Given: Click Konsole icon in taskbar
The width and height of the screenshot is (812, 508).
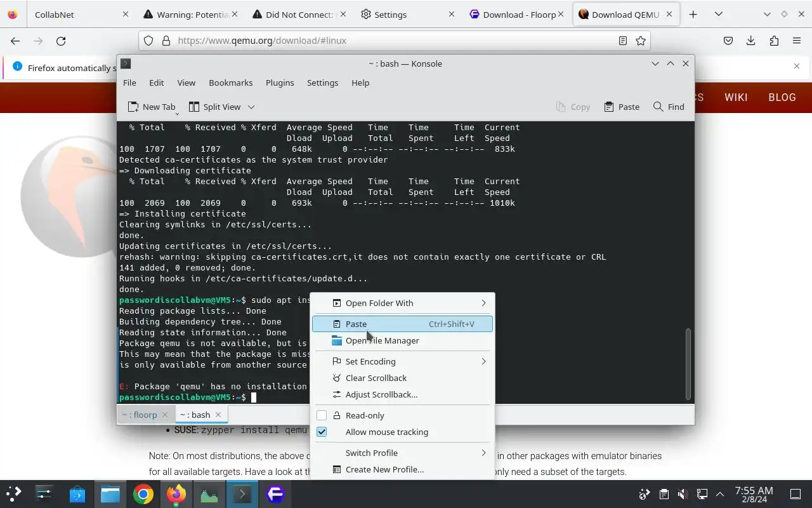Looking at the screenshot, I should coord(242,494).
